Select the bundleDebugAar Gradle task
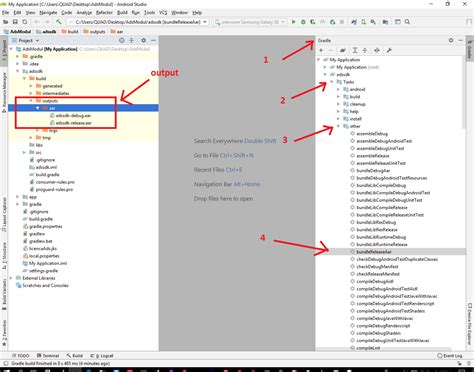The image size is (474, 372). 373,171
